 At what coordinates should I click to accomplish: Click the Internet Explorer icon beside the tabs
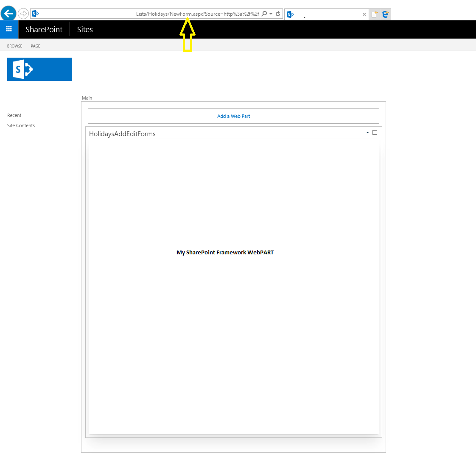pos(385,14)
